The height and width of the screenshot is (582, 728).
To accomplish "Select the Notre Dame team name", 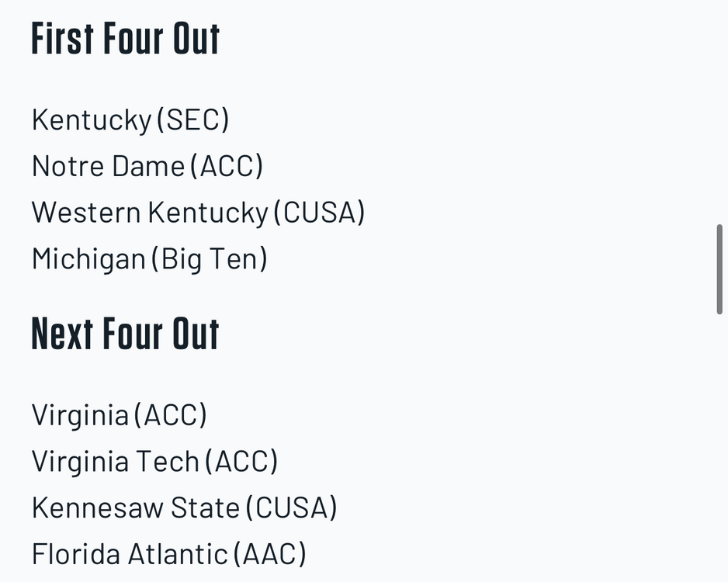I will (x=109, y=166).
